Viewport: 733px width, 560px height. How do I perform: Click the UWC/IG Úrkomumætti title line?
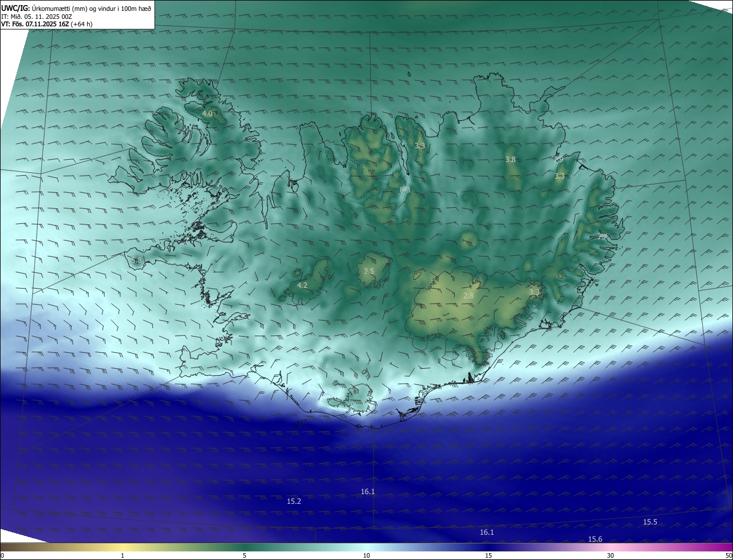pyautogui.click(x=76, y=8)
